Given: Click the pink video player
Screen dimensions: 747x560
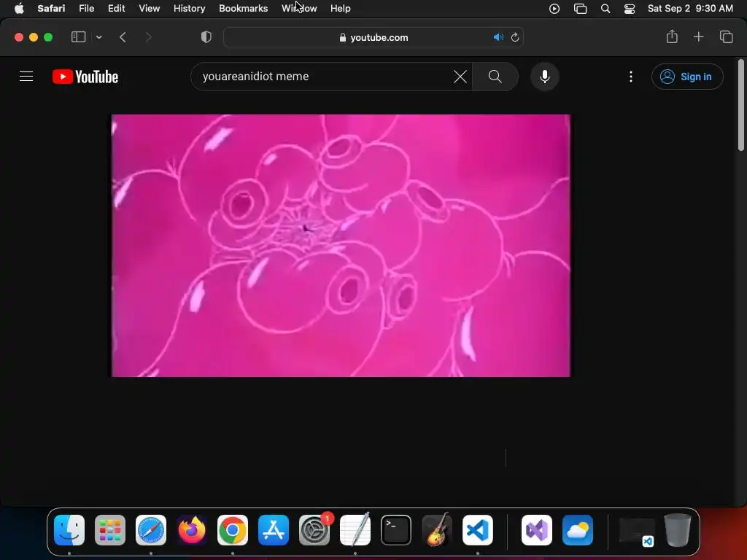Looking at the screenshot, I should (x=341, y=245).
